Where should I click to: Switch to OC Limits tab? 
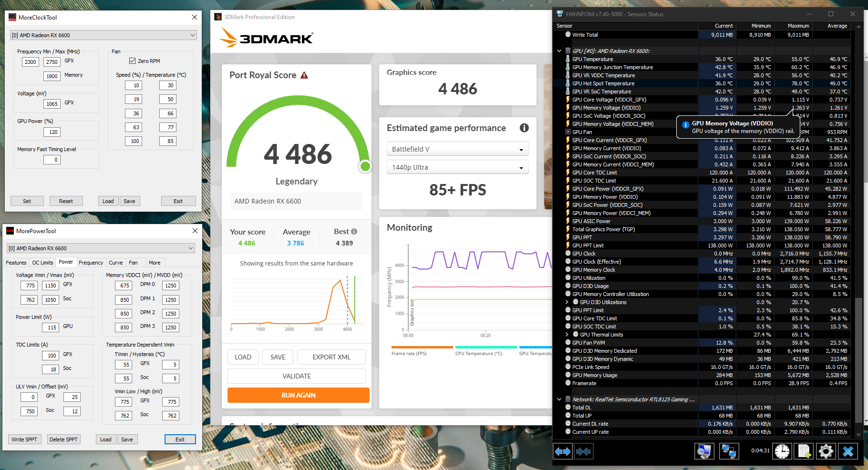tap(42, 263)
